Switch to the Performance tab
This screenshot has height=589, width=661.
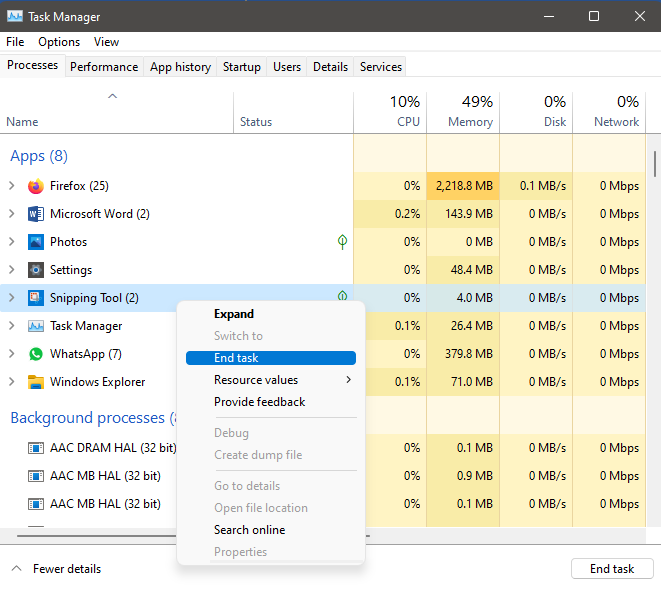[x=104, y=67]
